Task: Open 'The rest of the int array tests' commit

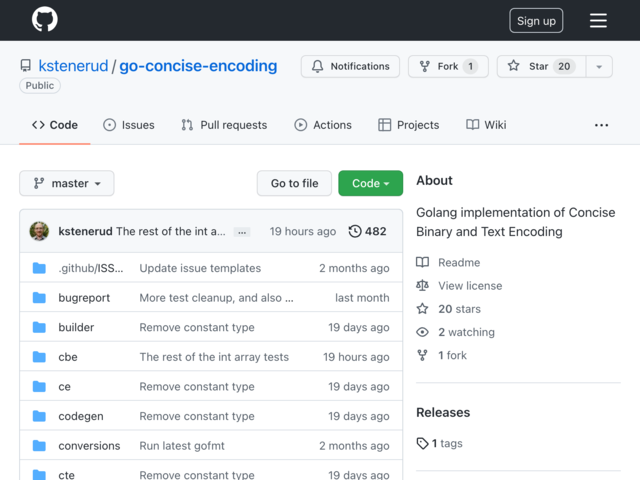Action: [214, 357]
